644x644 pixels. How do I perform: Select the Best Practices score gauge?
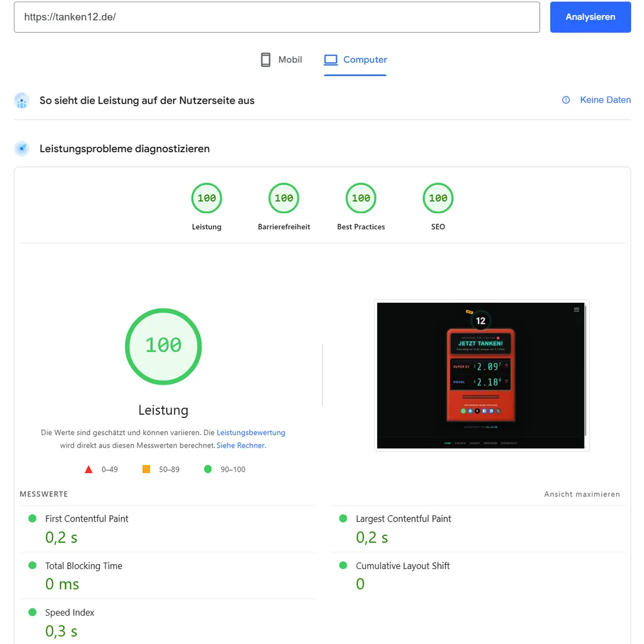[361, 199]
